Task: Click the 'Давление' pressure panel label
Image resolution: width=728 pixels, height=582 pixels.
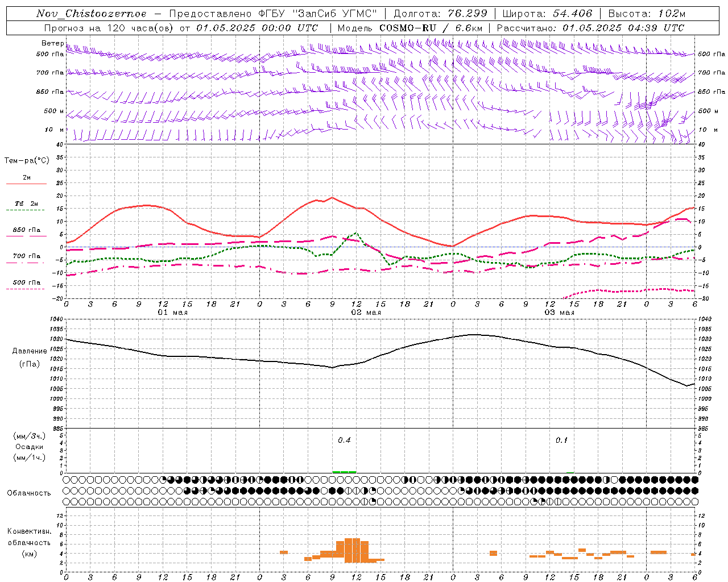Action: point(30,351)
